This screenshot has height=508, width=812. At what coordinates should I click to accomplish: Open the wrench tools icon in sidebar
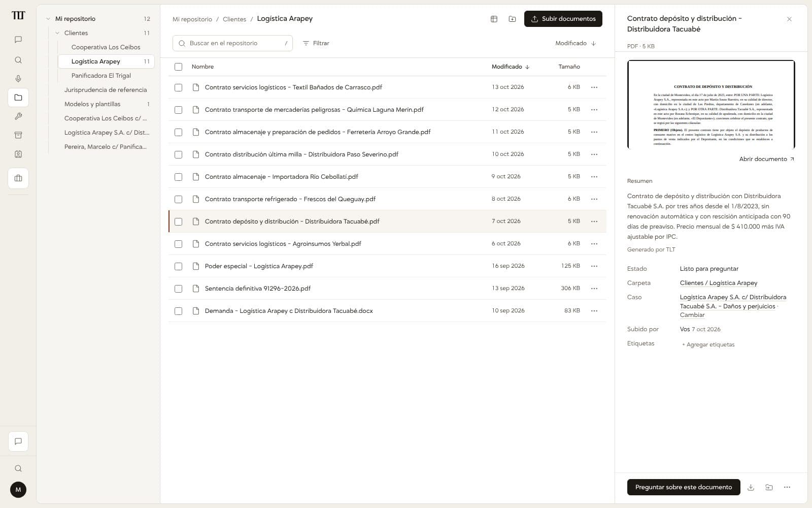(18, 116)
